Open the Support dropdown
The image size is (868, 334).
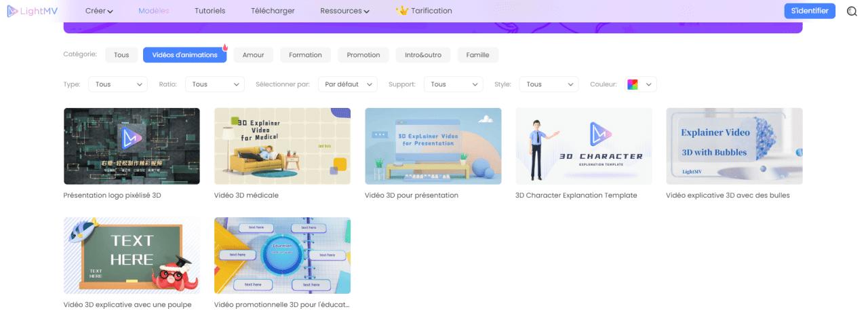(453, 84)
